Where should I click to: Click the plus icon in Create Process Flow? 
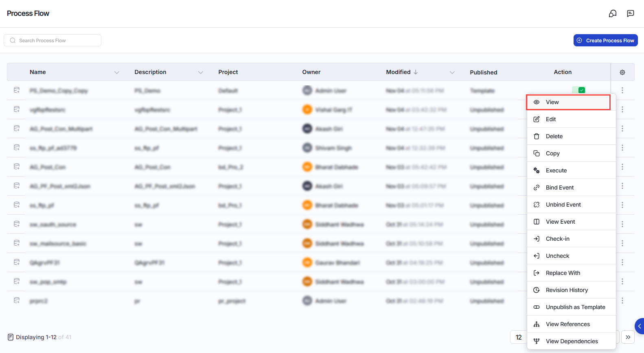[x=579, y=40]
